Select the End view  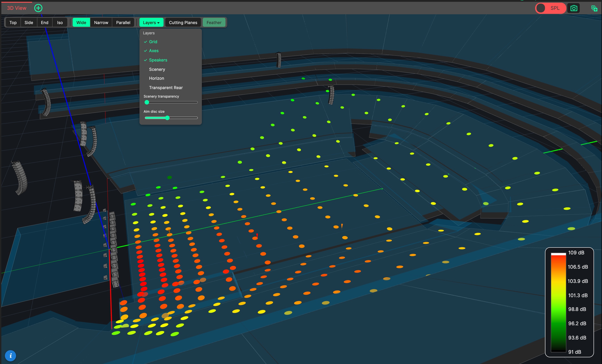pyautogui.click(x=45, y=22)
